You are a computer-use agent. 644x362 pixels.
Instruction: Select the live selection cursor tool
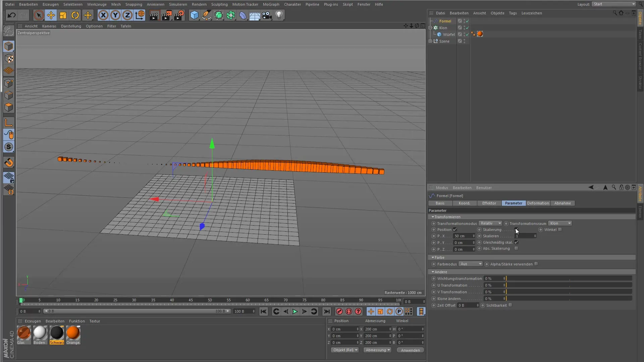(x=39, y=15)
